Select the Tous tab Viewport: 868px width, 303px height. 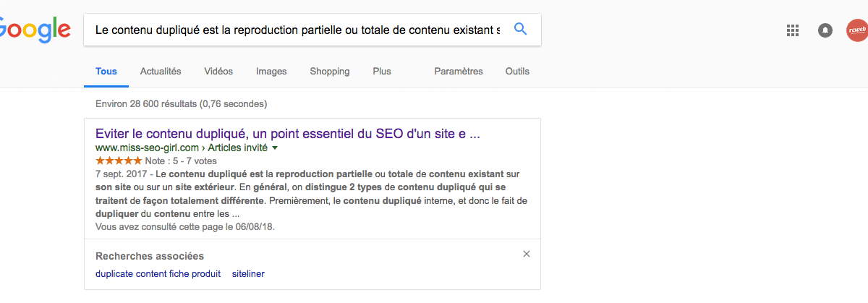[106, 72]
